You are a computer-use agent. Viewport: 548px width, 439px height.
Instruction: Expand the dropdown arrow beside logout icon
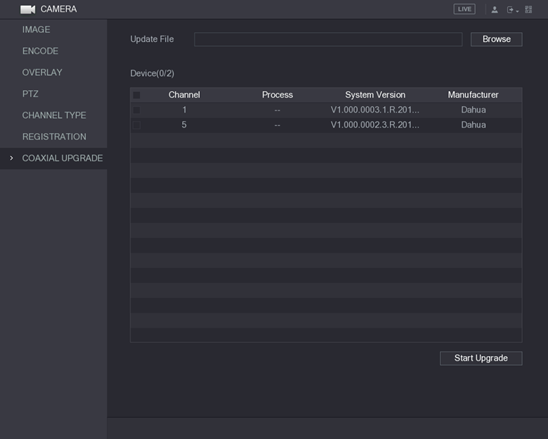point(517,11)
